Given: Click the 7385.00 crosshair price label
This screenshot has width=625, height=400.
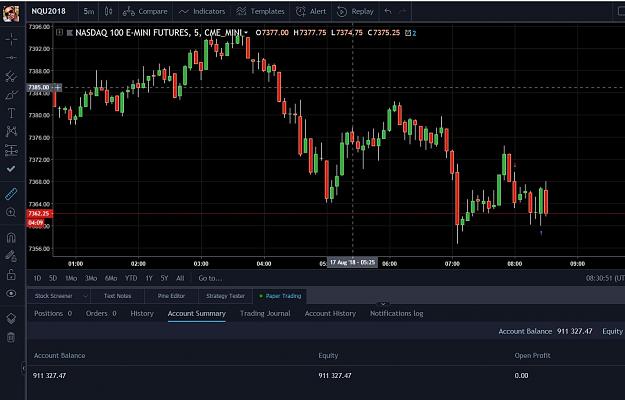Looking at the screenshot, I should pyautogui.click(x=39, y=87).
